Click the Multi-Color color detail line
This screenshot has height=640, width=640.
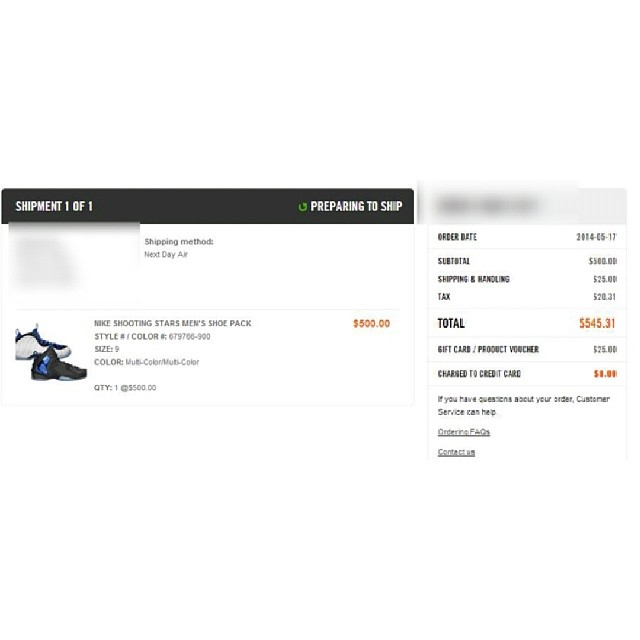click(147, 362)
